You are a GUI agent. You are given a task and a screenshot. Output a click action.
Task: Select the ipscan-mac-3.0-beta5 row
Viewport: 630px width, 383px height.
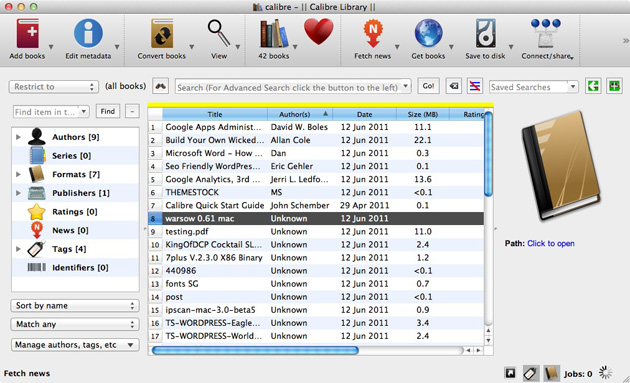(316, 310)
